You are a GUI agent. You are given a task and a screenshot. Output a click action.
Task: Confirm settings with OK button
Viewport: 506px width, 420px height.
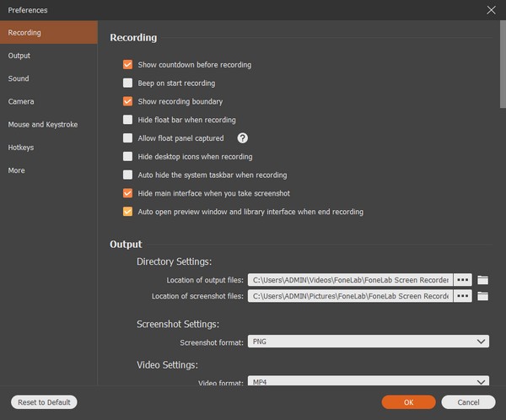pyautogui.click(x=408, y=402)
